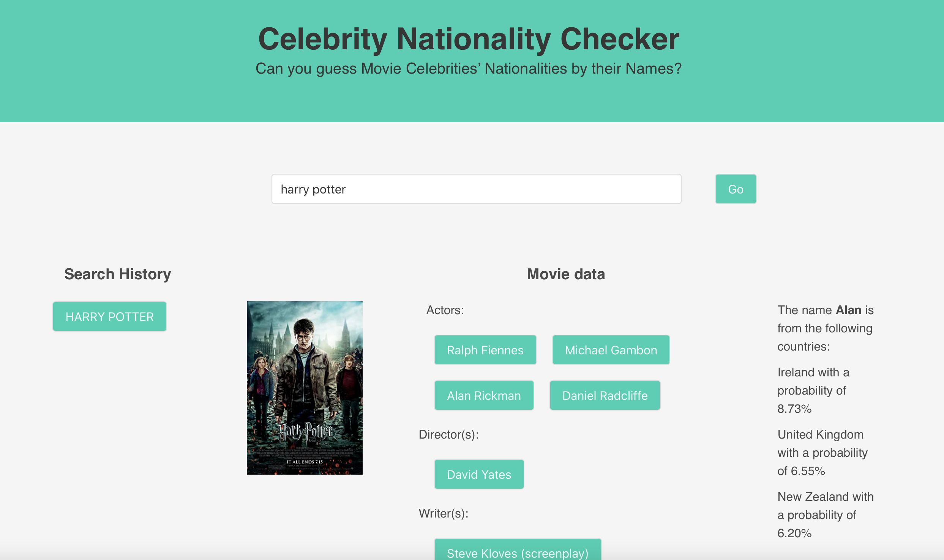Select actor Daniel Radcliffe
944x560 pixels.
[605, 395]
